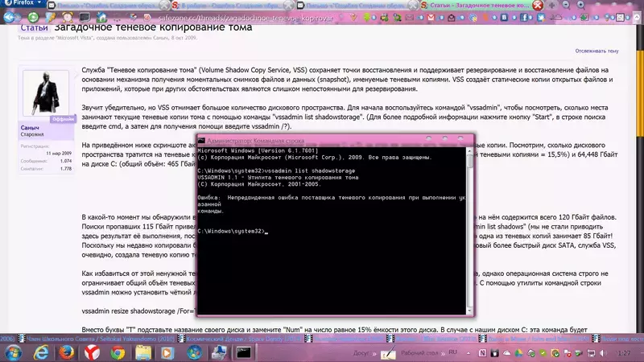
Task: Open the media player taskbar icon
Action: pyautogui.click(x=167, y=352)
